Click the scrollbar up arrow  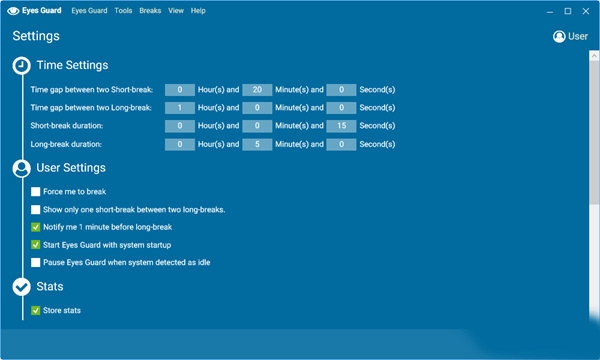(594, 56)
